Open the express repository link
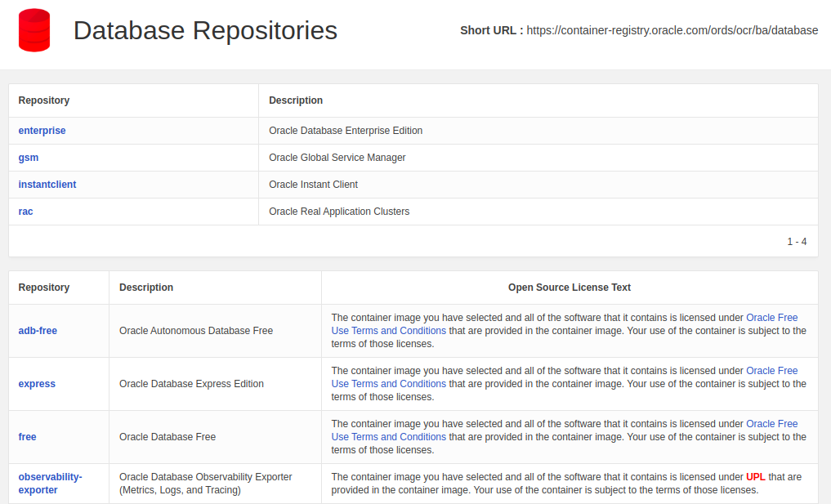 pos(37,384)
